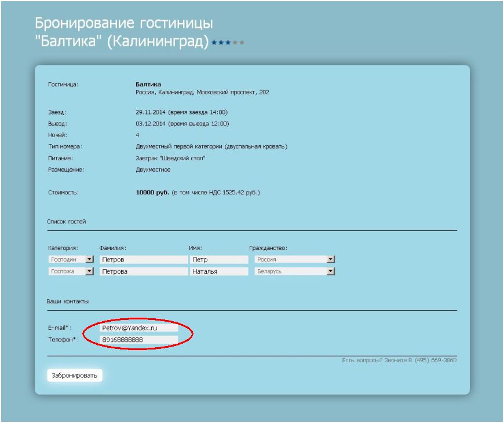Click the 10000 руб. price value
Viewport: 504px width, 423px height.
click(x=152, y=192)
